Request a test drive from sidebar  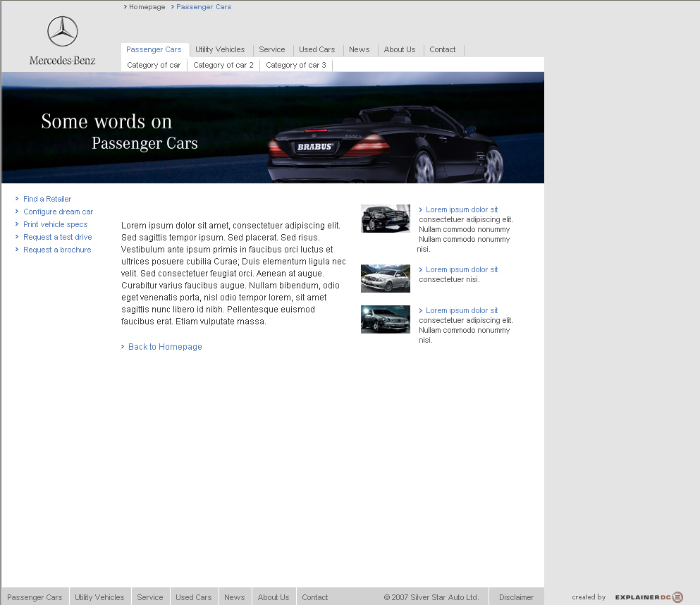click(x=57, y=238)
